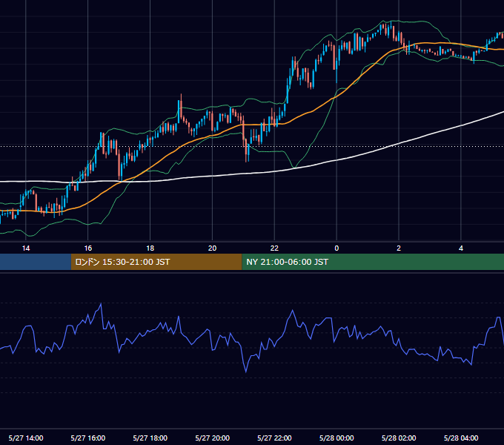Click the 5/28 02:00 timestamp on the lower axis
This screenshot has height=445, width=504.
(399, 438)
